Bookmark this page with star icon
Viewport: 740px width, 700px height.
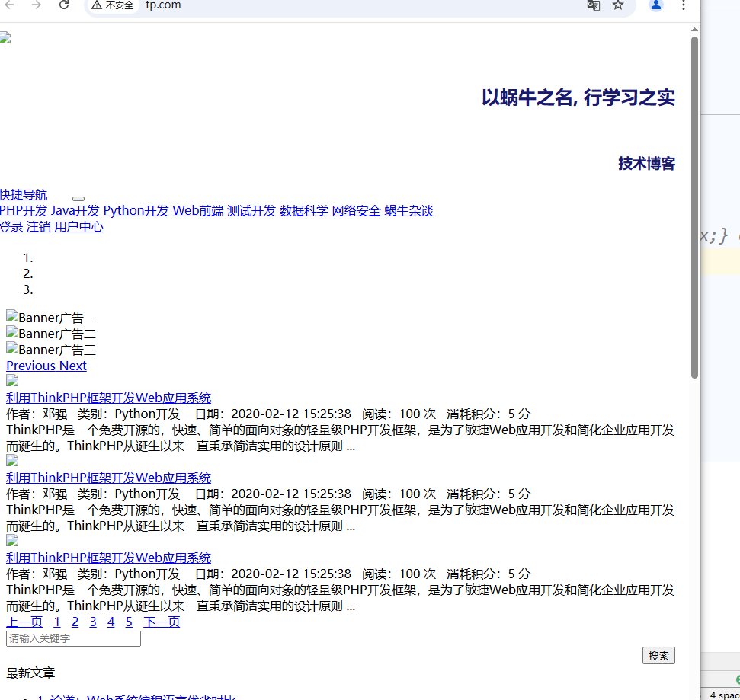pos(618,5)
